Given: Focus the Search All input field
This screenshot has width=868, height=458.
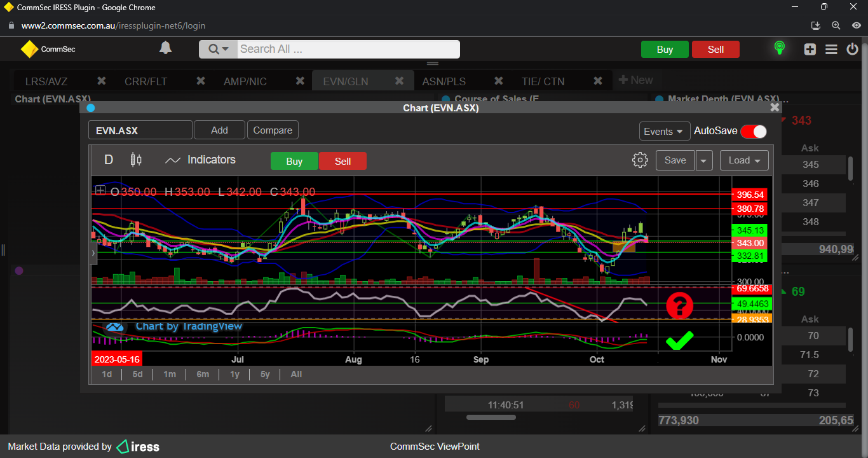Looking at the screenshot, I should (348, 49).
